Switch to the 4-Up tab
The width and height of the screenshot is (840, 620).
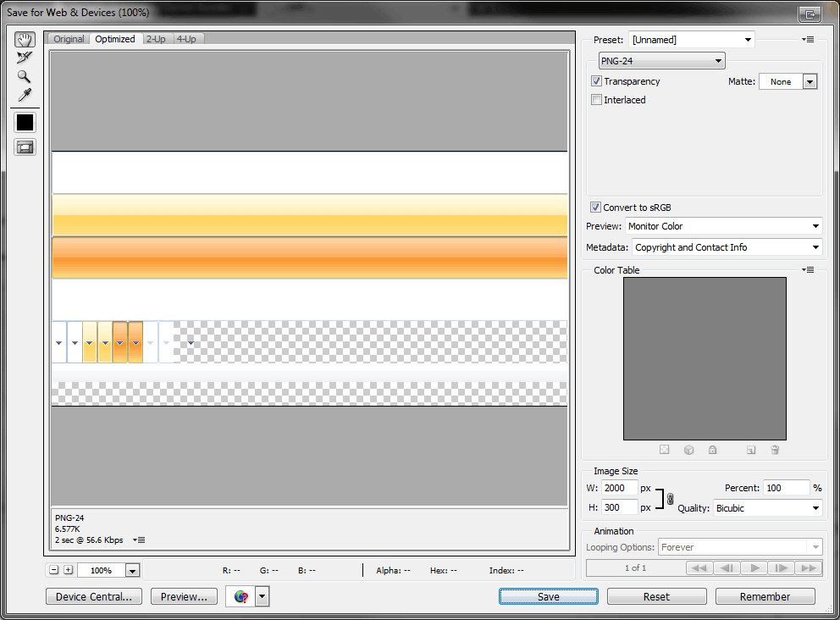[185, 38]
